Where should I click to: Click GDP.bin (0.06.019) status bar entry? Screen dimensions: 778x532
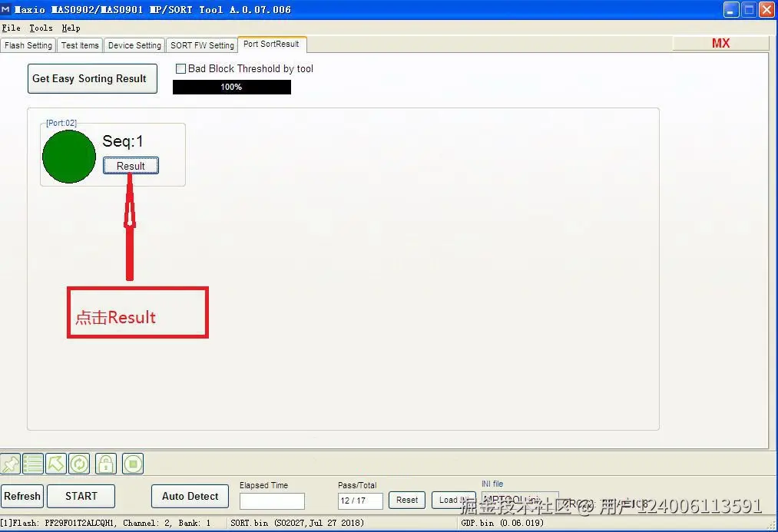tap(502, 523)
